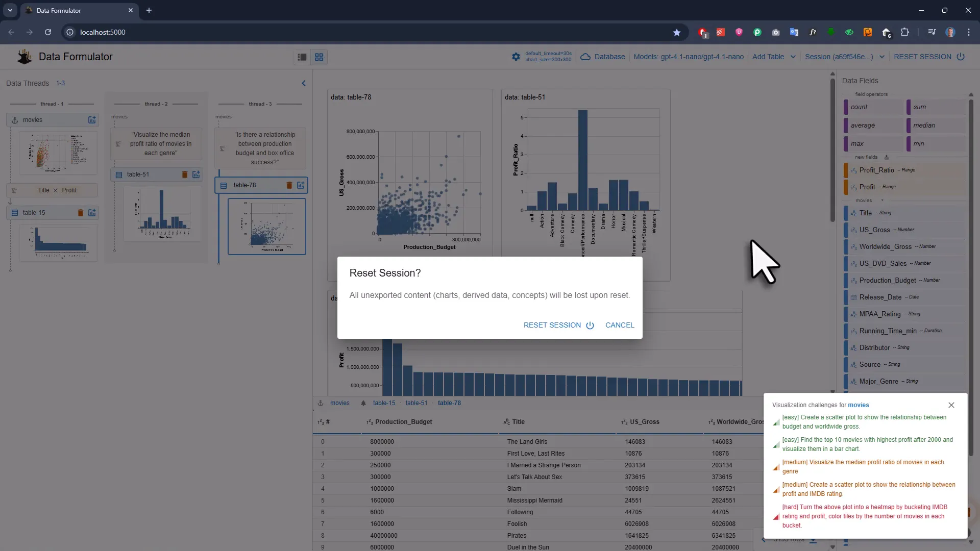Switch to grid view layout icon
980x551 pixels.
pyautogui.click(x=319, y=57)
